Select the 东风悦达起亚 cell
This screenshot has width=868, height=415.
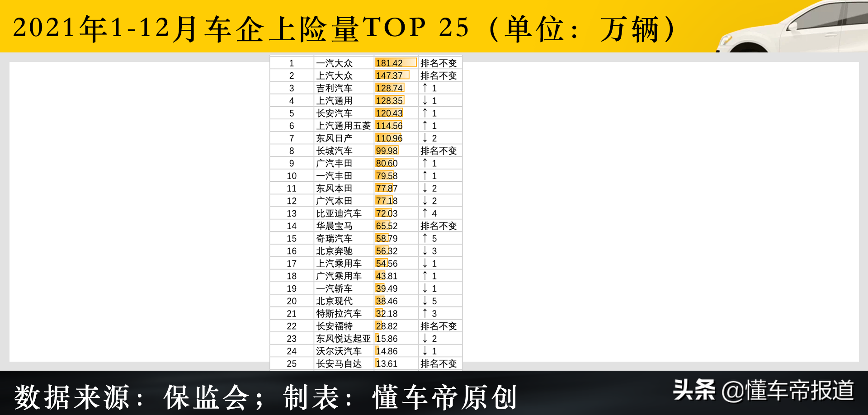(x=343, y=339)
